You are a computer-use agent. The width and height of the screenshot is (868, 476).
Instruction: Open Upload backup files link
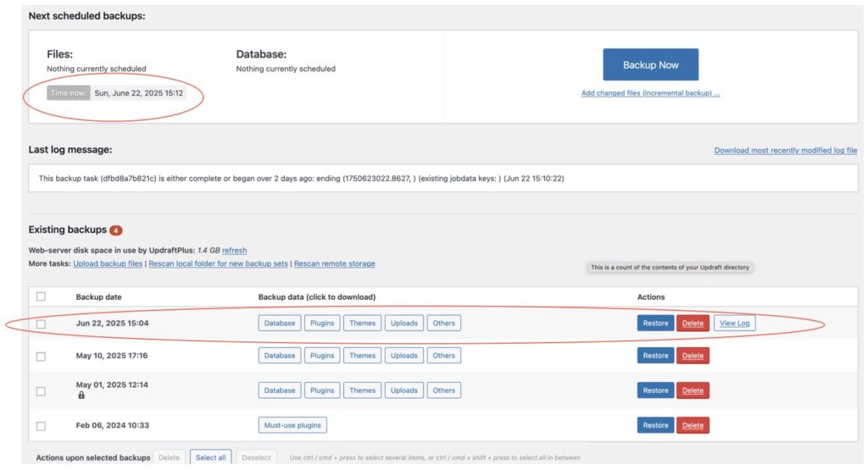(108, 264)
